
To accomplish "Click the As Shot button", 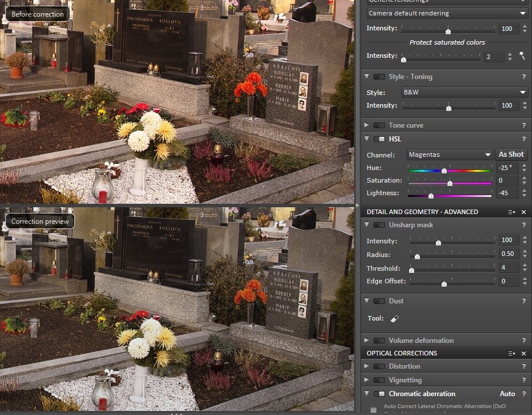I will (511, 155).
